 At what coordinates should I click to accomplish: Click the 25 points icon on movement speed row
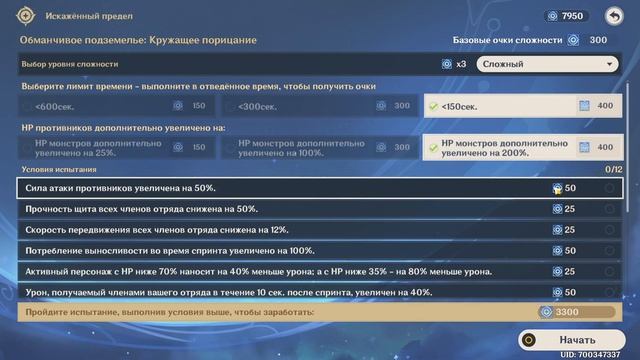click(x=557, y=230)
